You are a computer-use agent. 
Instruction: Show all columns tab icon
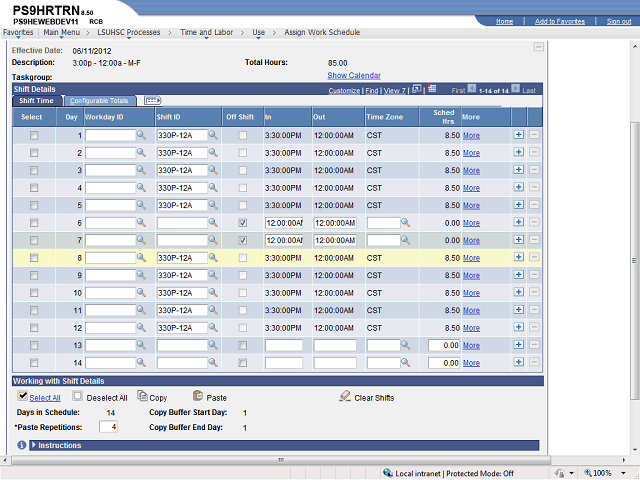click(153, 100)
